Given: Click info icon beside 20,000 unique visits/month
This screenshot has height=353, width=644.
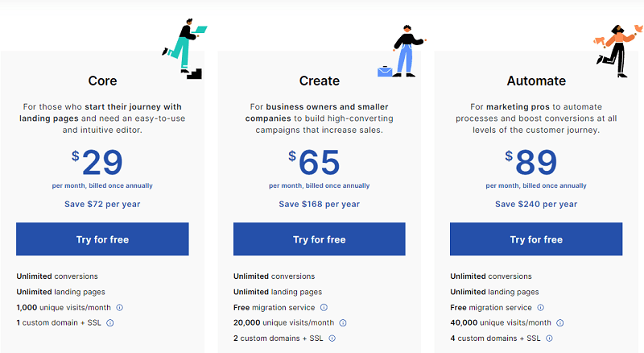Looking at the screenshot, I should click(343, 323).
